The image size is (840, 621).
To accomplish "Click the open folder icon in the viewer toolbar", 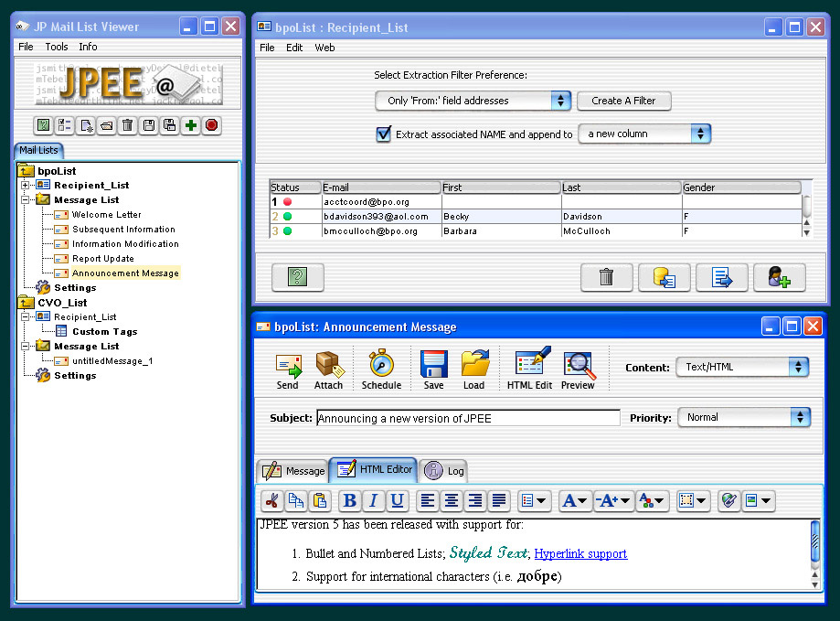I will coord(107,126).
